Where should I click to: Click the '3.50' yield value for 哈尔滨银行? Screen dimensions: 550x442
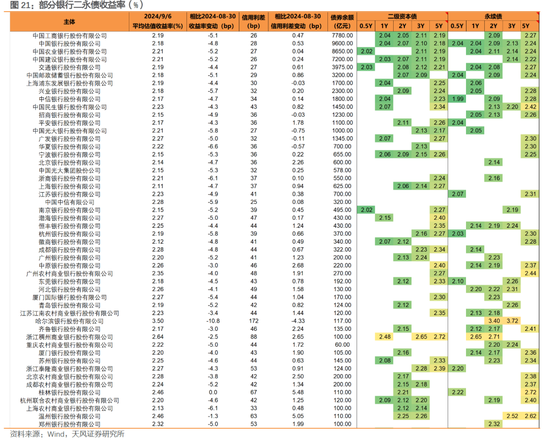[x=158, y=321]
